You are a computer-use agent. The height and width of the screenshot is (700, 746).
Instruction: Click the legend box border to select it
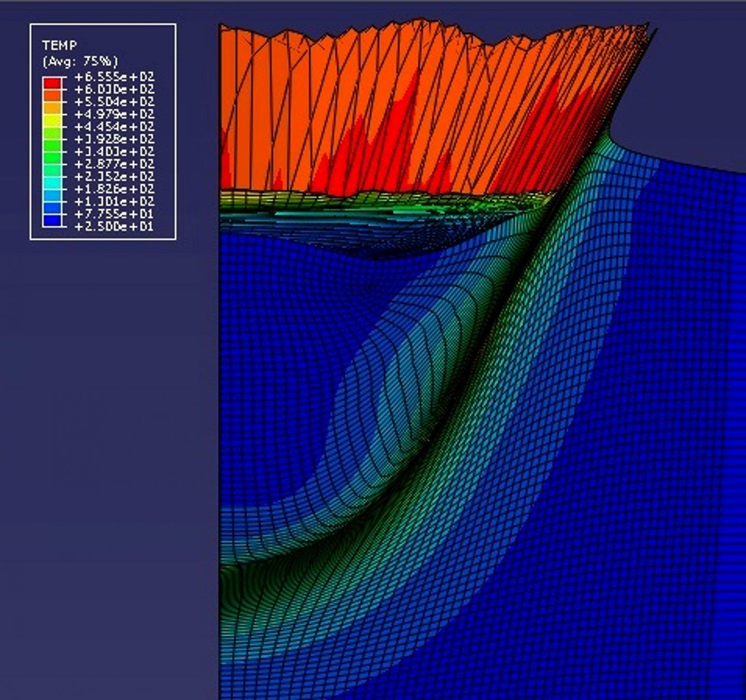[104, 23]
